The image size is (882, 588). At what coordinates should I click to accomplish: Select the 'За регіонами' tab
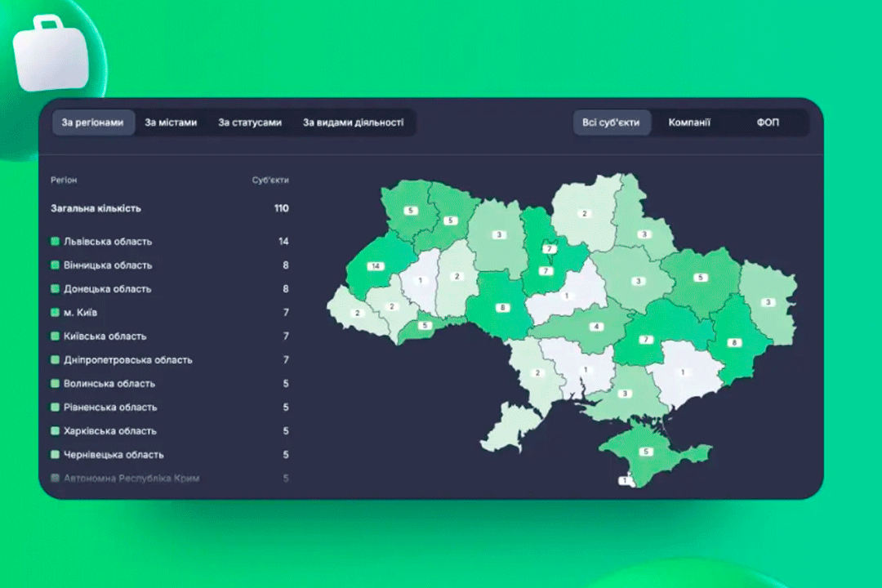(x=93, y=122)
